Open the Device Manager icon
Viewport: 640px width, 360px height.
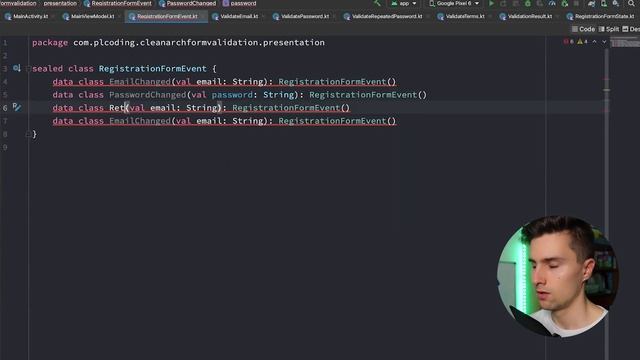(x=604, y=3)
